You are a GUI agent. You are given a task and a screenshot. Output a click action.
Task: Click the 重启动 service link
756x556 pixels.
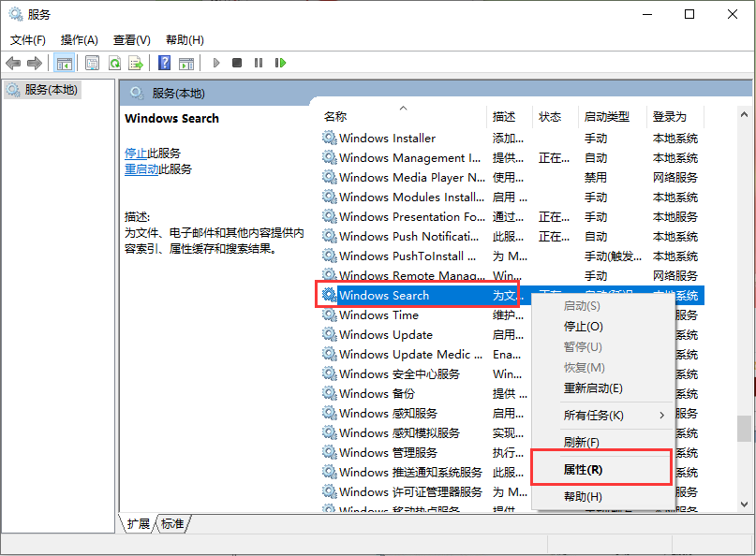pos(141,169)
